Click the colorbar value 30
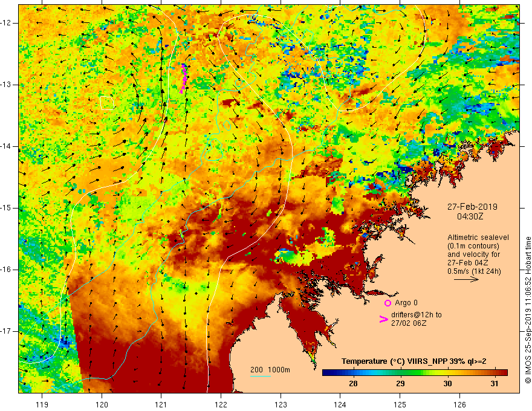Image resolution: width=532 pixels, height=411 pixels. click(447, 384)
